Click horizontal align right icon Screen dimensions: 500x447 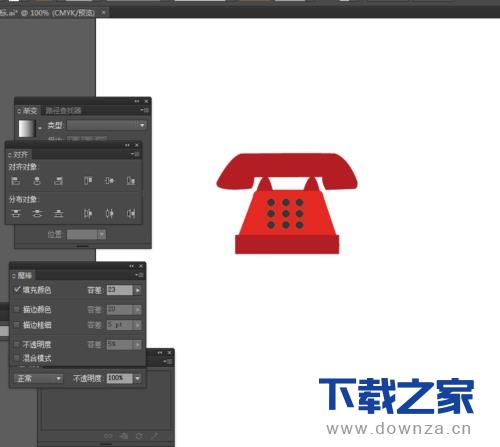pos(58,181)
